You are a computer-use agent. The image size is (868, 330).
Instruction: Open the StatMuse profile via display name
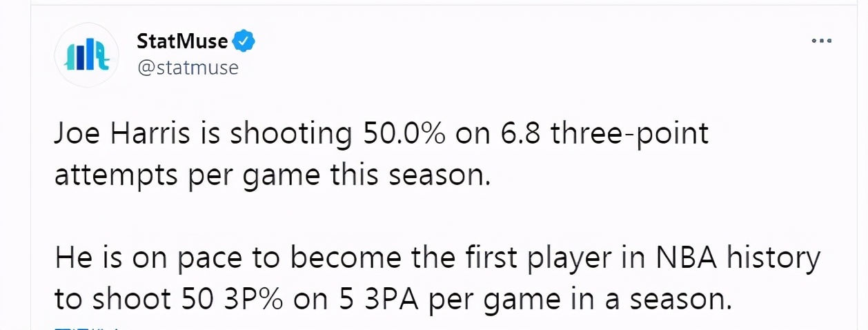click(182, 41)
